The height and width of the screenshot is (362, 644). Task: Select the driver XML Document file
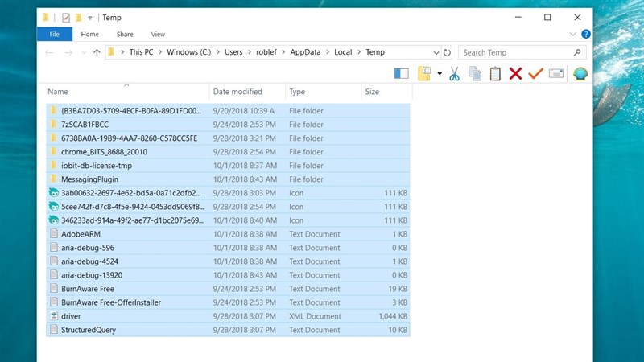[x=71, y=316]
